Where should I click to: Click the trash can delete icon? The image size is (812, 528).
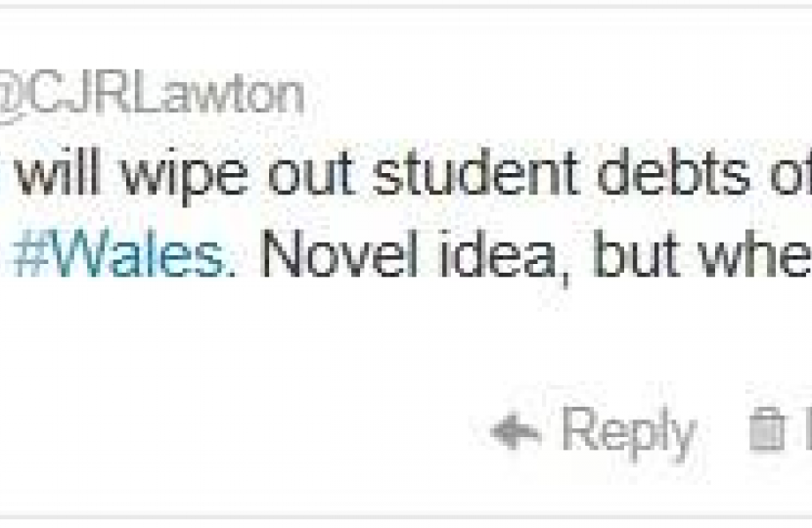tap(766, 429)
